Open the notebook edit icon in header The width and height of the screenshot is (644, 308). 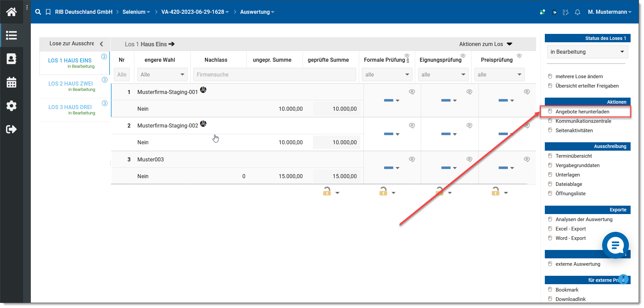pyautogui.click(x=566, y=12)
